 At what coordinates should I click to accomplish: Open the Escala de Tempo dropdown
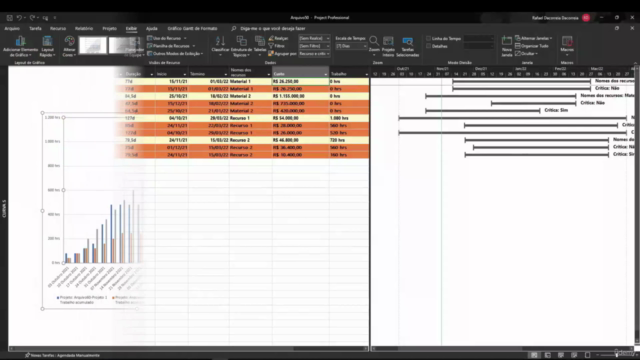click(351, 46)
